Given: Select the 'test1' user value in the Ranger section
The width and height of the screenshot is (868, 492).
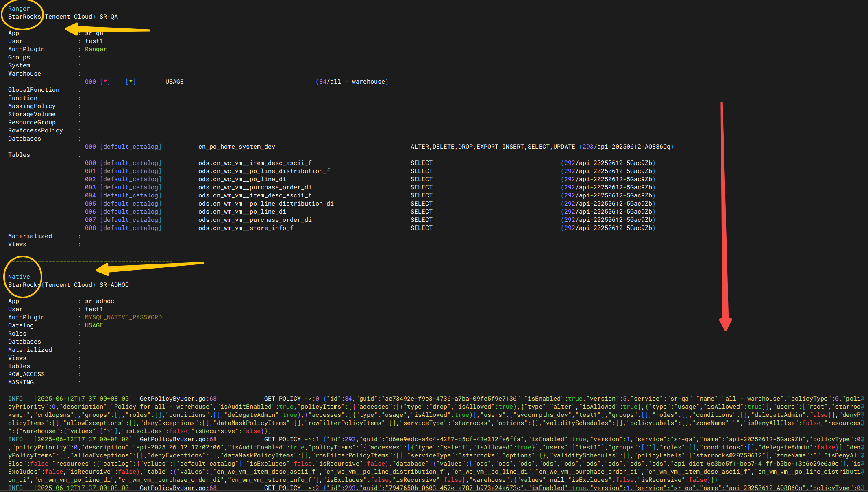Looking at the screenshot, I should [94, 41].
